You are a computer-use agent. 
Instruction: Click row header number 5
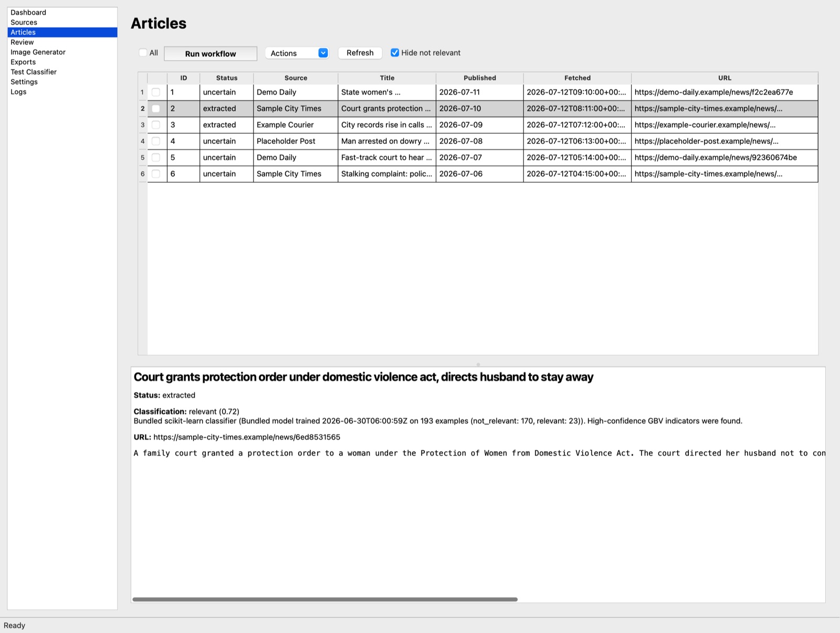pos(142,157)
